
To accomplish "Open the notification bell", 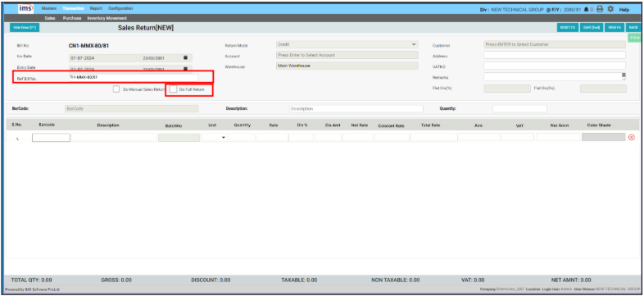I will pos(586,9).
